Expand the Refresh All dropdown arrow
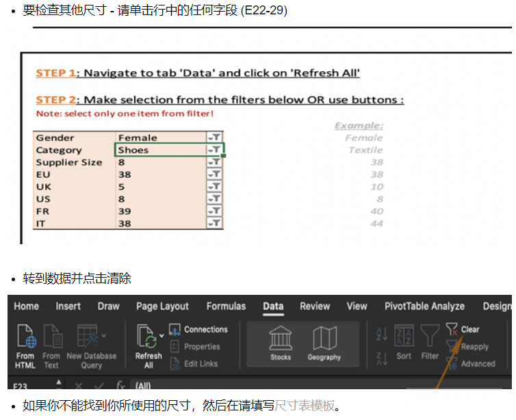Image resolution: width=516 pixels, height=420 pixels. 162,336
